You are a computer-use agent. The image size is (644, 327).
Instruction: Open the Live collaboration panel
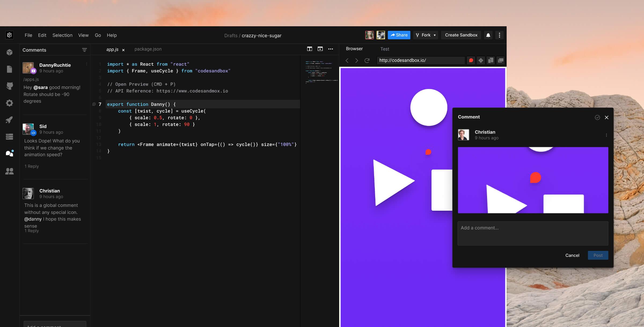tap(9, 171)
